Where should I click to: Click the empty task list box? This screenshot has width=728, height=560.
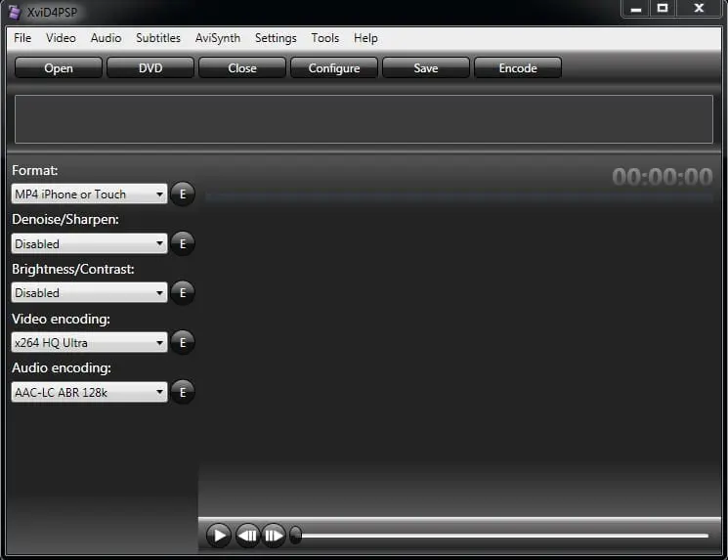pyautogui.click(x=364, y=119)
